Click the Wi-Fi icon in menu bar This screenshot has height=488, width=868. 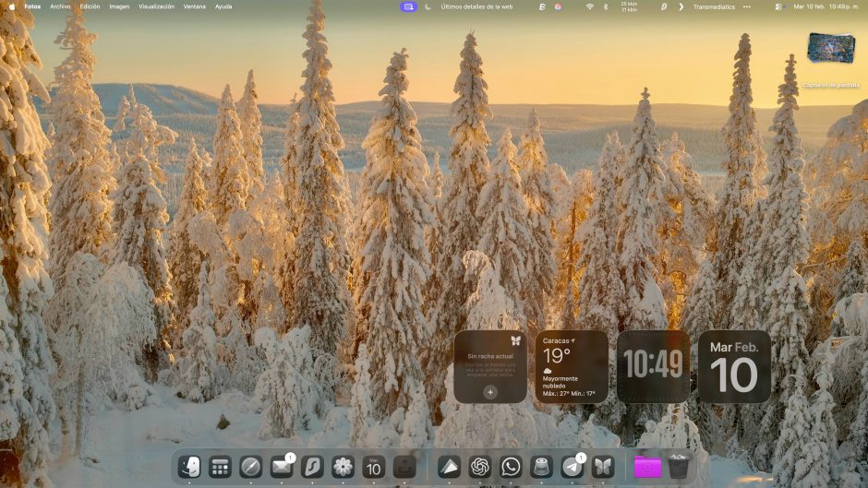point(589,6)
